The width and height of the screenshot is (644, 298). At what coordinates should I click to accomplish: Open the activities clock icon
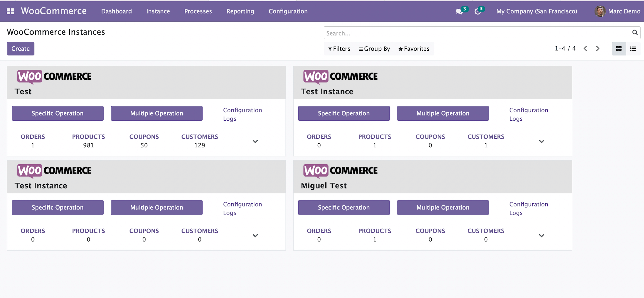pyautogui.click(x=477, y=12)
